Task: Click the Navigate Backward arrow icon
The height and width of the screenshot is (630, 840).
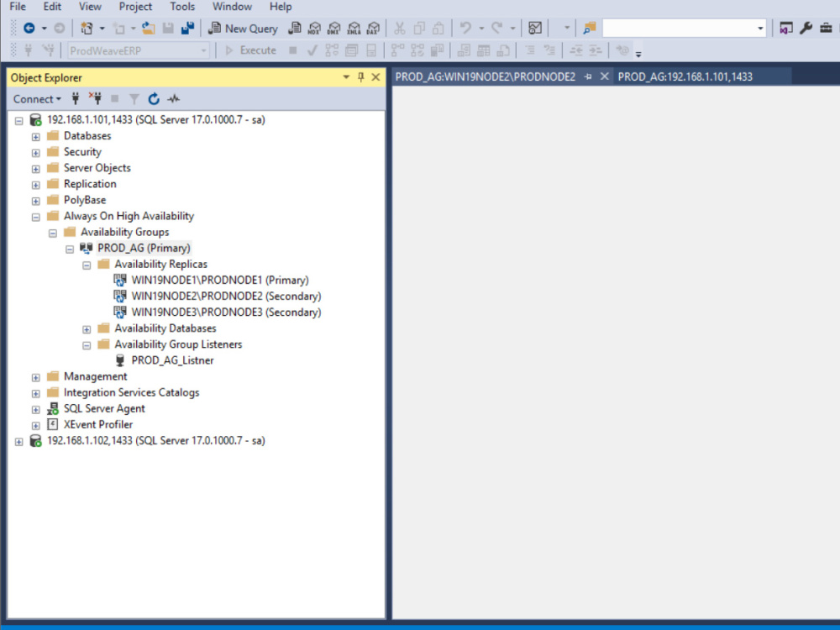Action: coord(29,28)
